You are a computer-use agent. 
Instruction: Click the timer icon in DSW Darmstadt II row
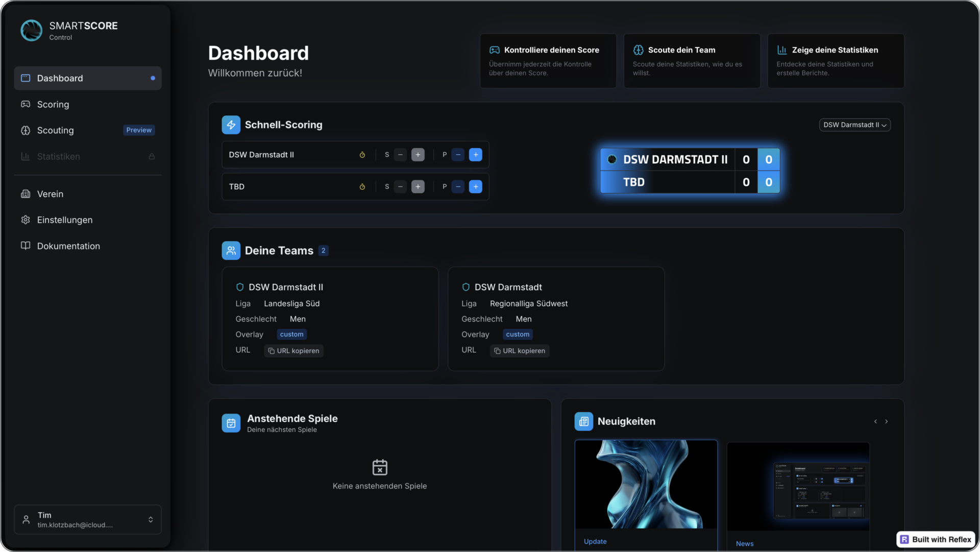click(x=362, y=155)
